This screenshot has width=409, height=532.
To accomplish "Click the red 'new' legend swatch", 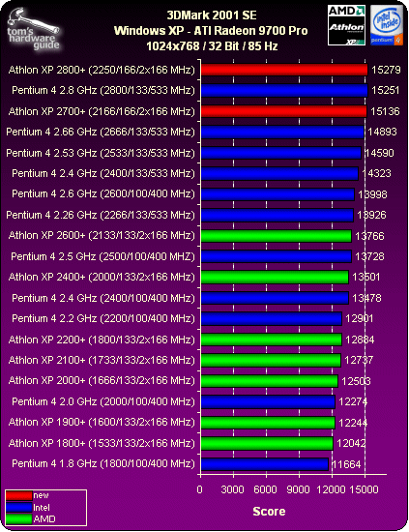I will (x=19, y=495).
